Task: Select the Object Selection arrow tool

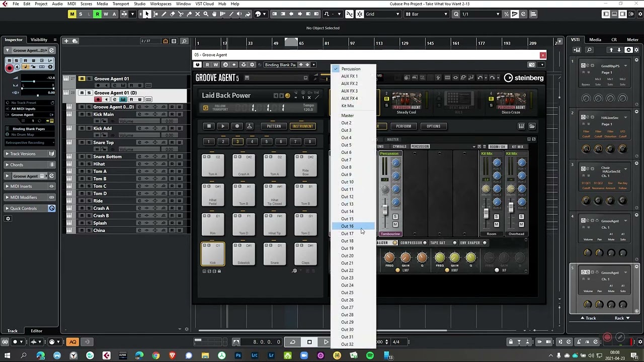Action: pyautogui.click(x=147, y=14)
